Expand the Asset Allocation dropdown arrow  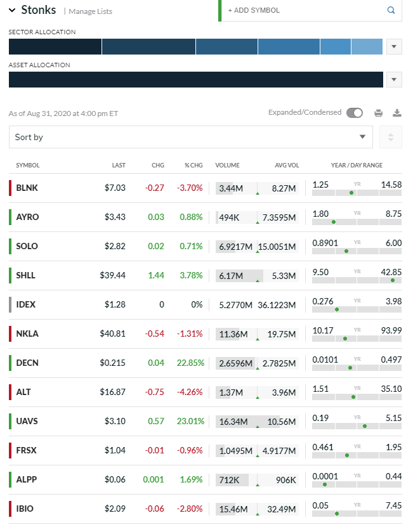(x=394, y=79)
